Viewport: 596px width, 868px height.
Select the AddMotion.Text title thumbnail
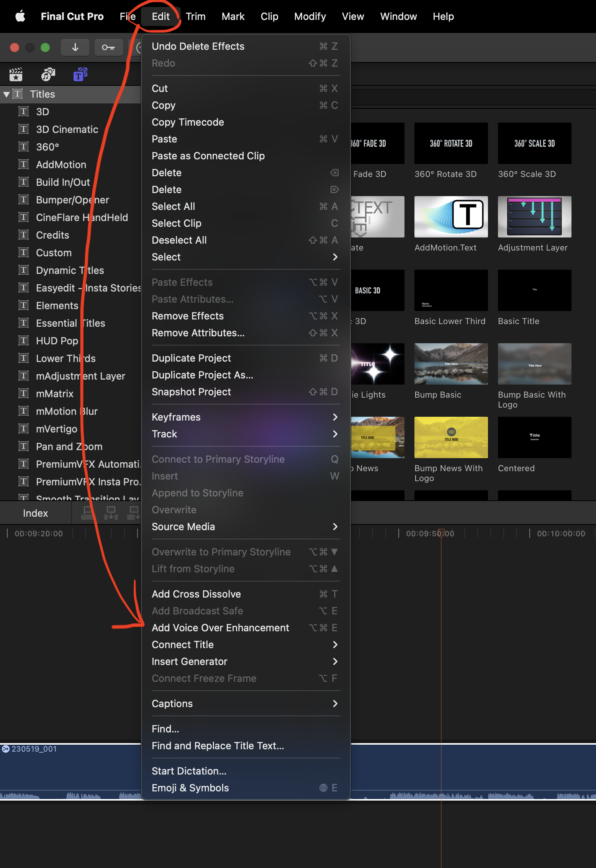coord(451,217)
